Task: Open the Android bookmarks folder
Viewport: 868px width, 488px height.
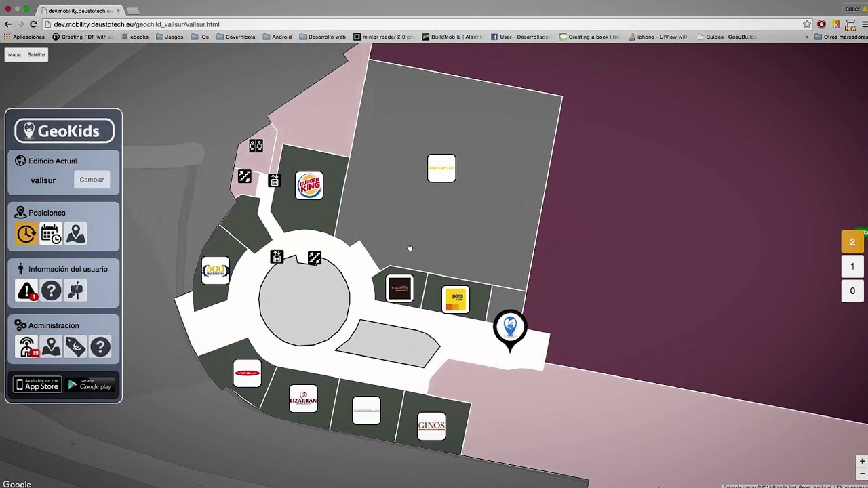Action: (277, 37)
